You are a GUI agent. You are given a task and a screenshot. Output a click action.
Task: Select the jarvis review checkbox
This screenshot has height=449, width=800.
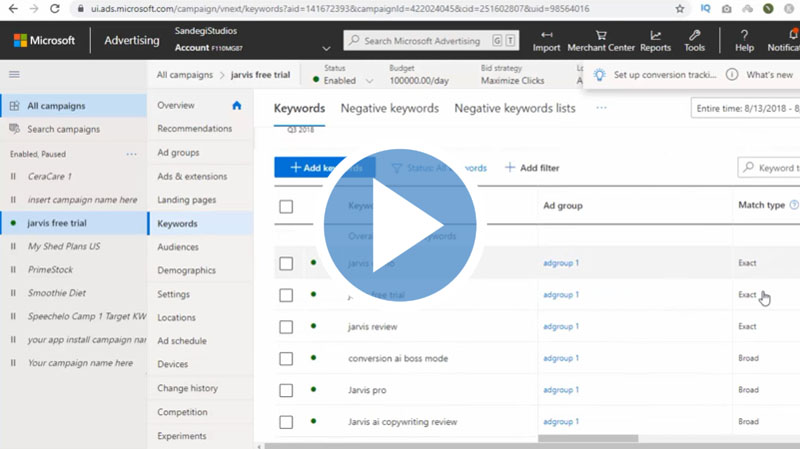286,327
